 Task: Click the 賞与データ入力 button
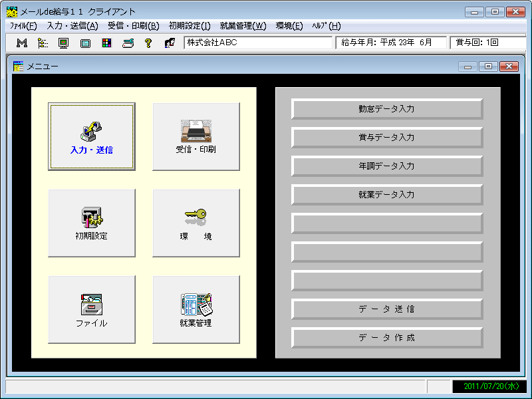point(387,138)
